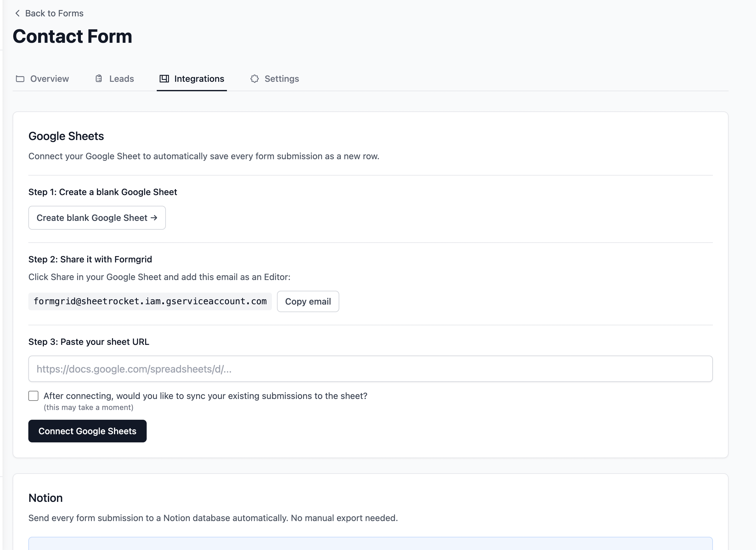This screenshot has height=550, width=756.
Task: Switch to the Leads tab
Action: [x=114, y=79]
